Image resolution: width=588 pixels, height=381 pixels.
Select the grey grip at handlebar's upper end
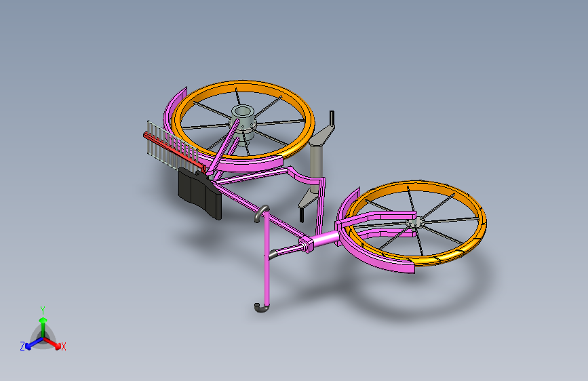261,212
